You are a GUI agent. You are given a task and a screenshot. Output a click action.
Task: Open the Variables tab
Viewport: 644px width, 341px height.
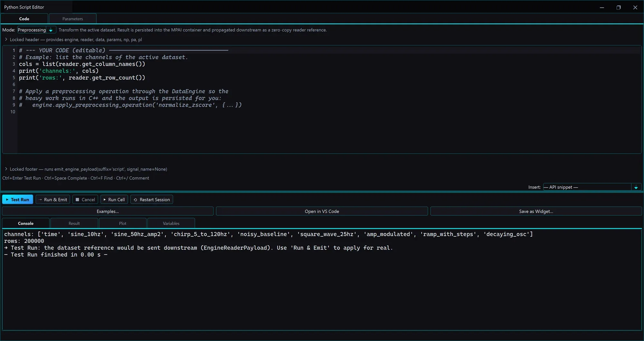pos(171,223)
